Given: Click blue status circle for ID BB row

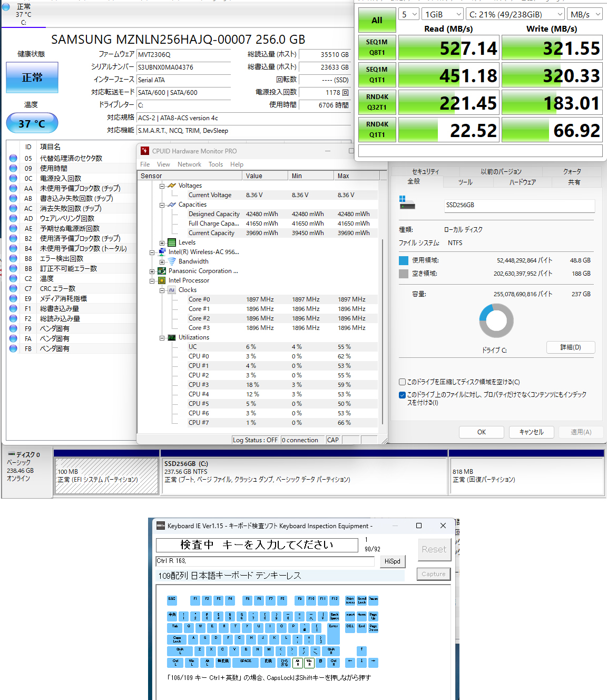Looking at the screenshot, I should point(13,268).
